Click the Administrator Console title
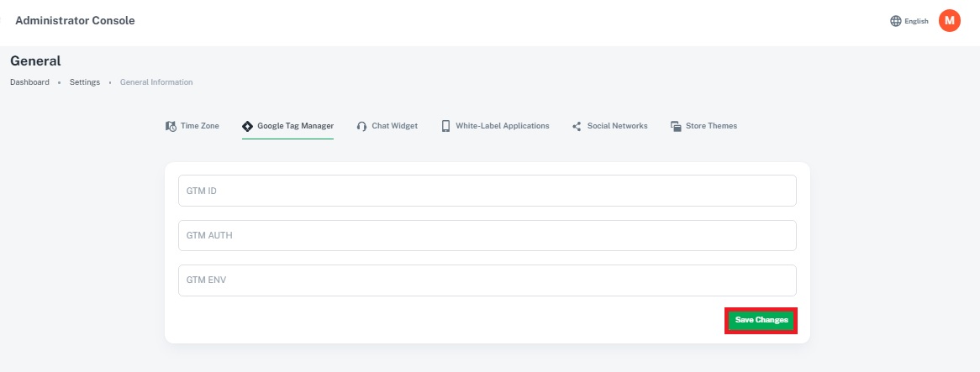This screenshot has height=372, width=980. [75, 21]
